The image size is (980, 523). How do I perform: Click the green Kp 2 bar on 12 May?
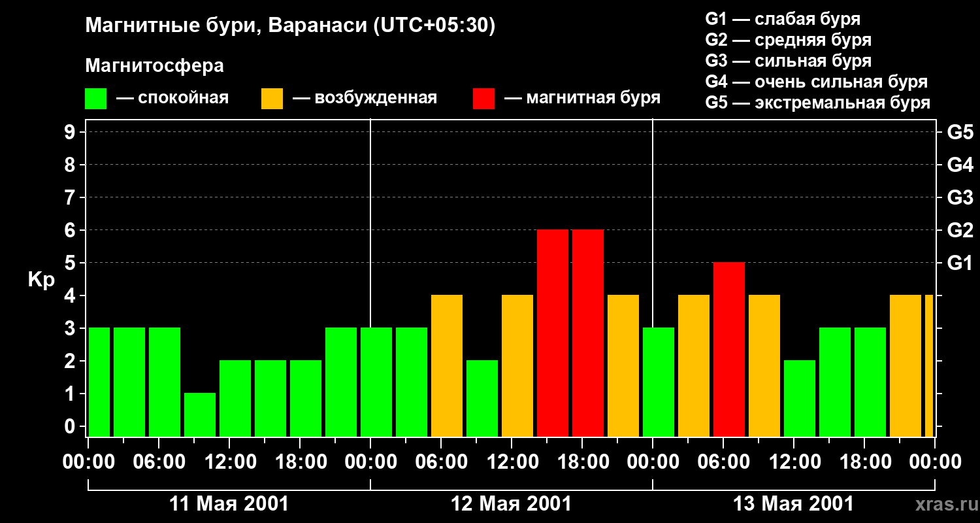pos(482,398)
